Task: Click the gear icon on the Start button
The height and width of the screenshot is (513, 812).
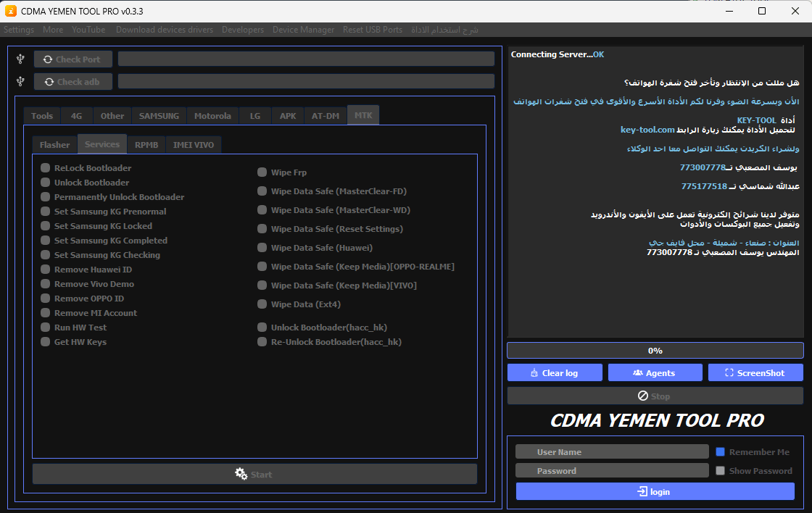Action: (240, 474)
